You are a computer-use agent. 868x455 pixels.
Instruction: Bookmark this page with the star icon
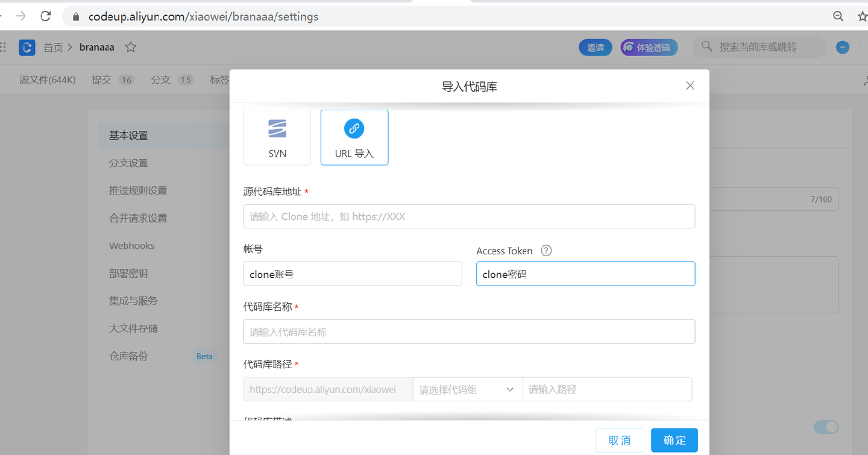tap(863, 16)
